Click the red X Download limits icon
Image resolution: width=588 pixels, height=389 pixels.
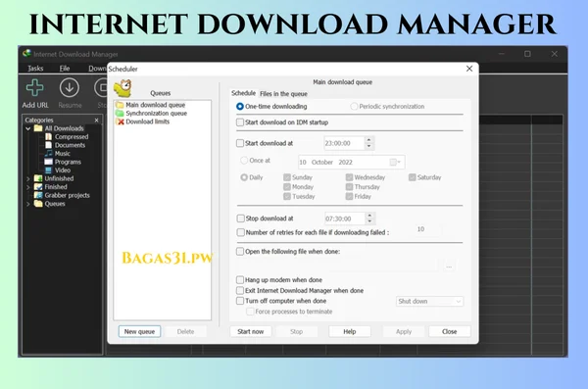click(x=121, y=122)
